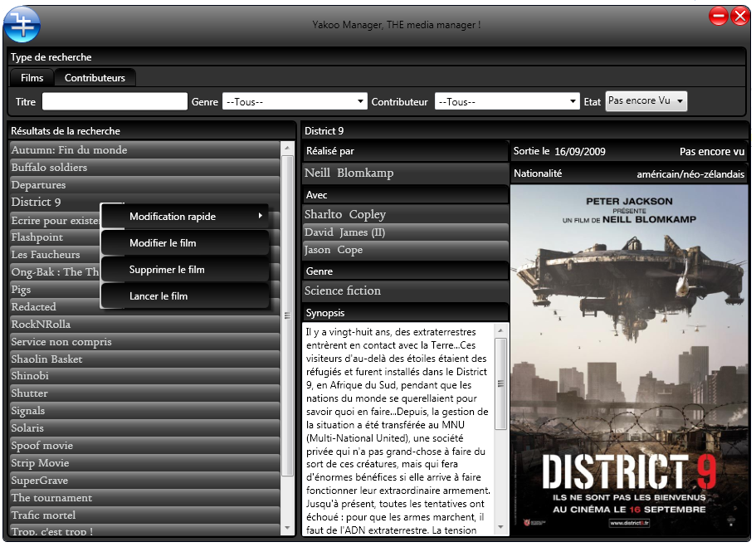The image size is (756, 547).
Task: Click the District 9 movie poster
Action: [x=629, y=360]
